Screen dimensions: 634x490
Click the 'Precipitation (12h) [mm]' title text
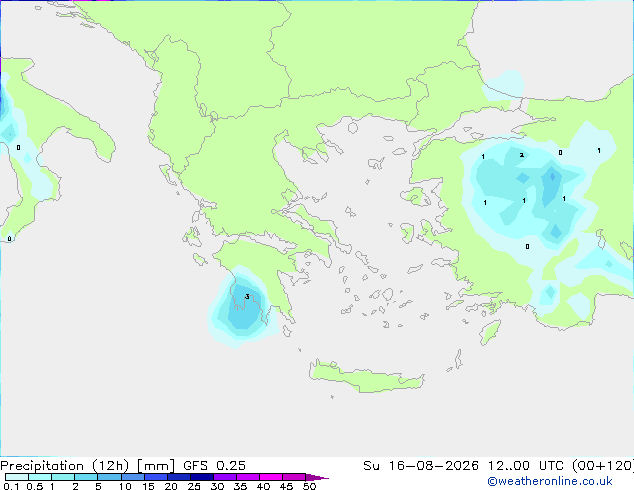pos(87,465)
